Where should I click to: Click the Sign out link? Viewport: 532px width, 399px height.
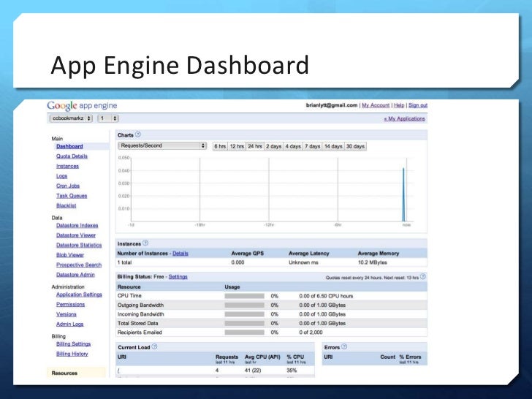point(418,105)
